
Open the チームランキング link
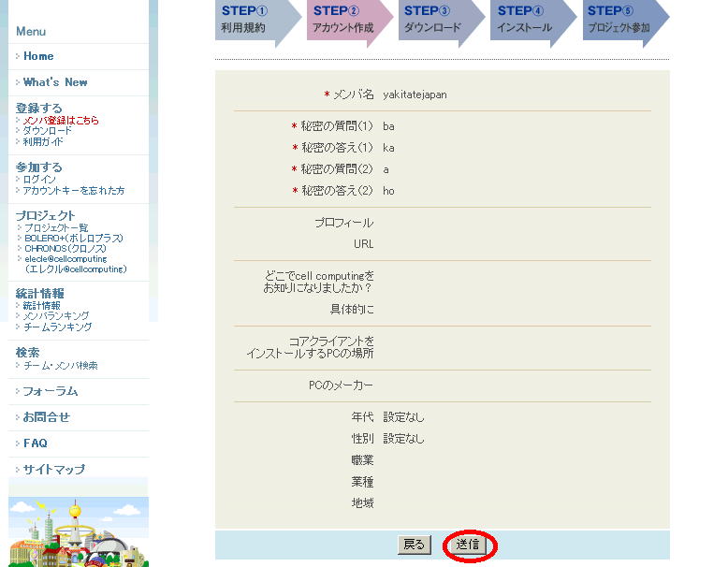58,327
